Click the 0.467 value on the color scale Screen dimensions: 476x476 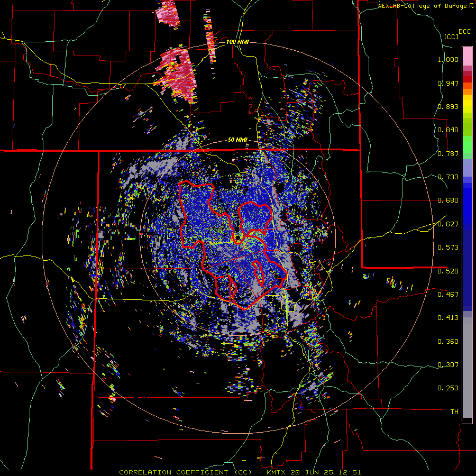click(448, 295)
